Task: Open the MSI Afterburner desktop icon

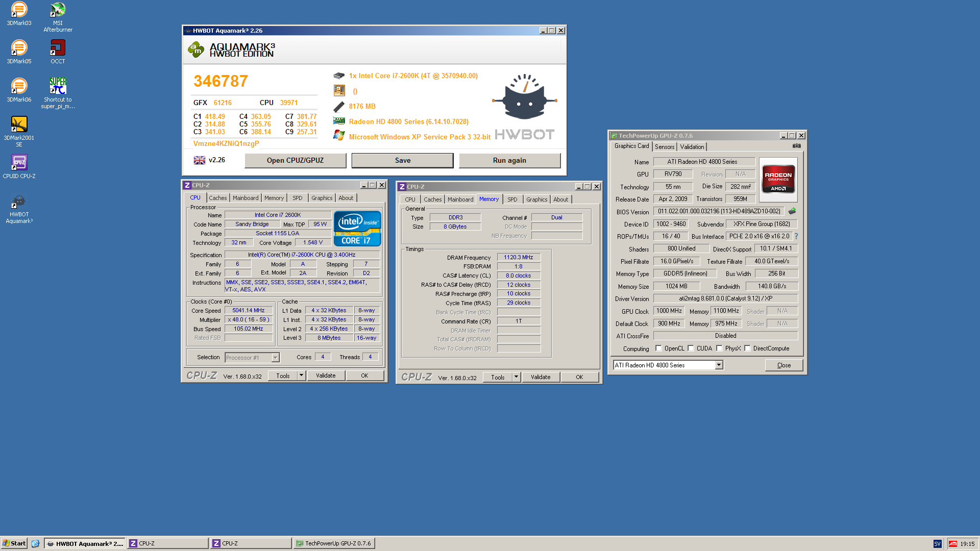Action: [x=58, y=17]
